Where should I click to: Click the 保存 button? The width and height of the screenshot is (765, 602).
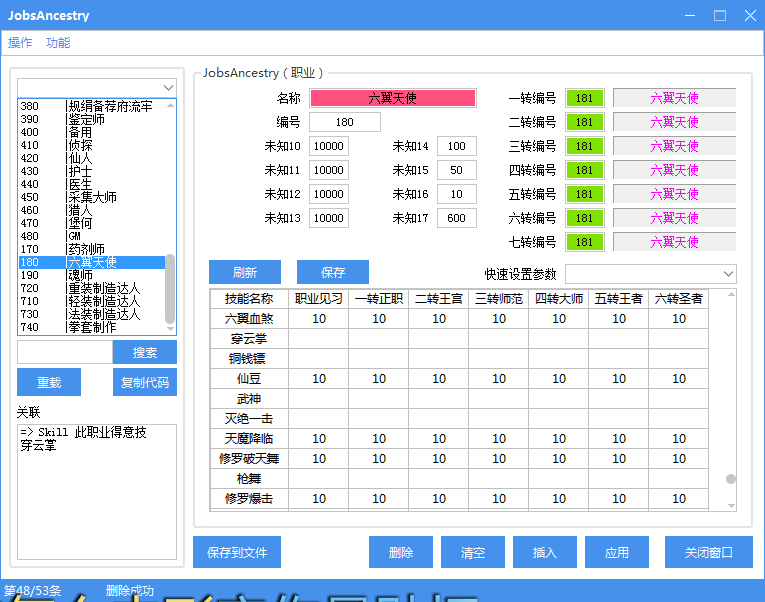[x=333, y=272]
